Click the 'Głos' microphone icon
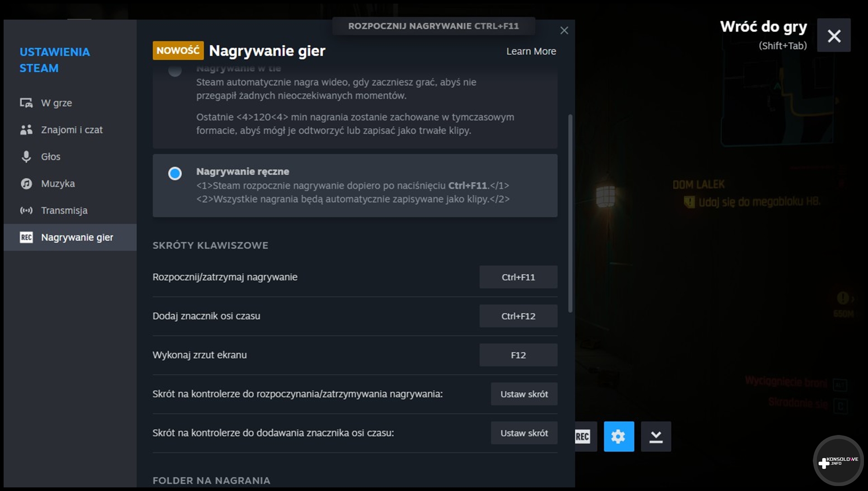868x491 pixels. point(26,157)
